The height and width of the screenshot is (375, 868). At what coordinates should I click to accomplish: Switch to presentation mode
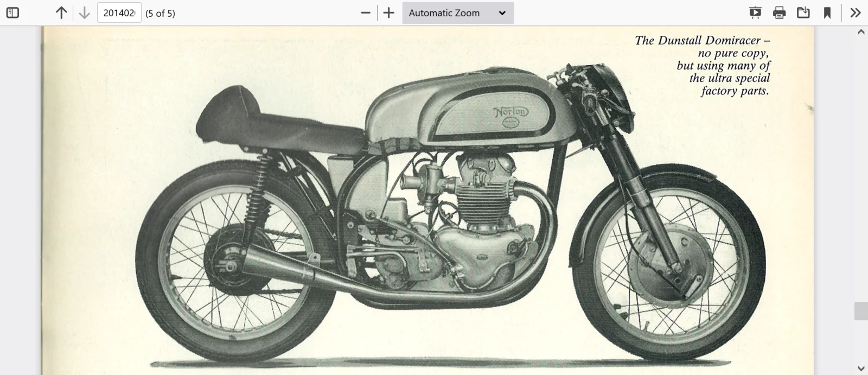click(x=755, y=12)
